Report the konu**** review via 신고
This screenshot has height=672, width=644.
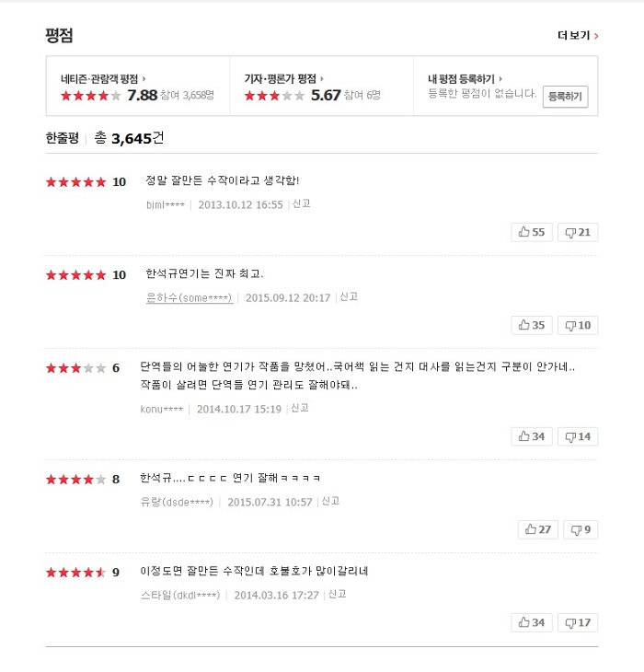point(300,408)
